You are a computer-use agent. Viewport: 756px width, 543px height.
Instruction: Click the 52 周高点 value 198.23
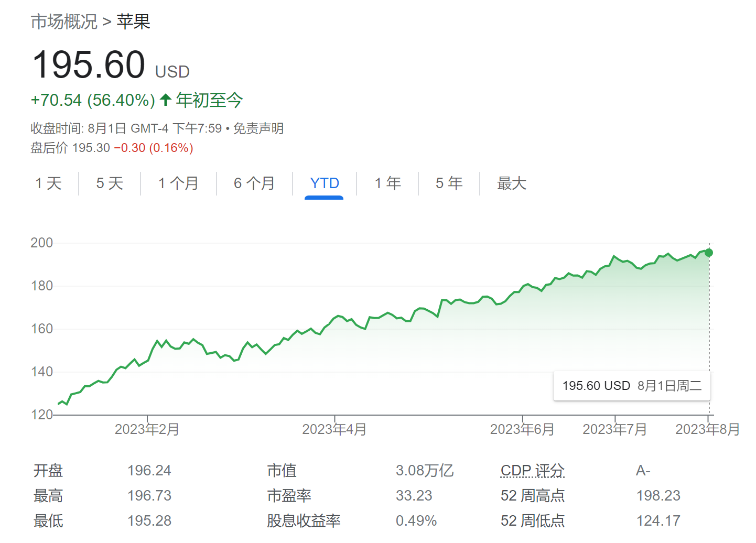click(x=658, y=495)
